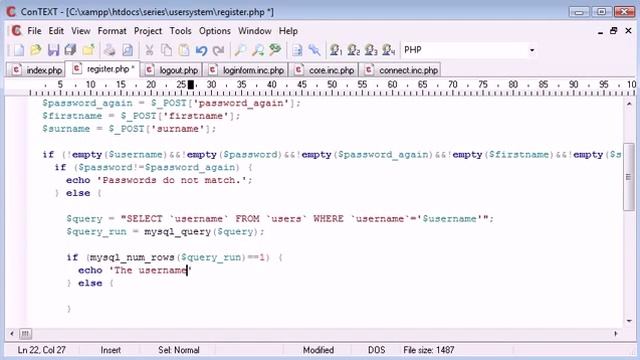The width and height of the screenshot is (640, 360).
Task: Click the mysql_query($query) call
Action: [201, 232]
